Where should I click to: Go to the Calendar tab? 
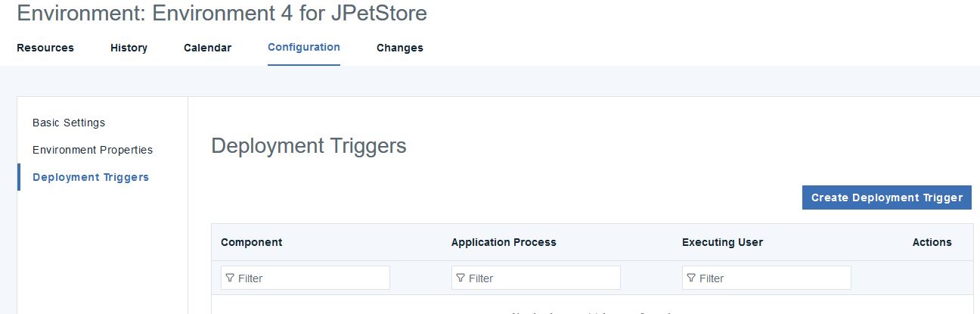207,48
